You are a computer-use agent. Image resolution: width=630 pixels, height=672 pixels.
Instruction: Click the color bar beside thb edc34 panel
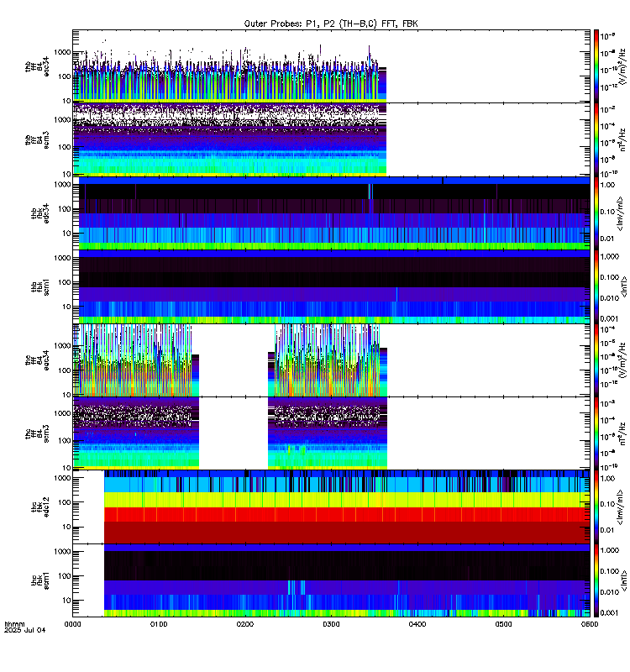596,213
